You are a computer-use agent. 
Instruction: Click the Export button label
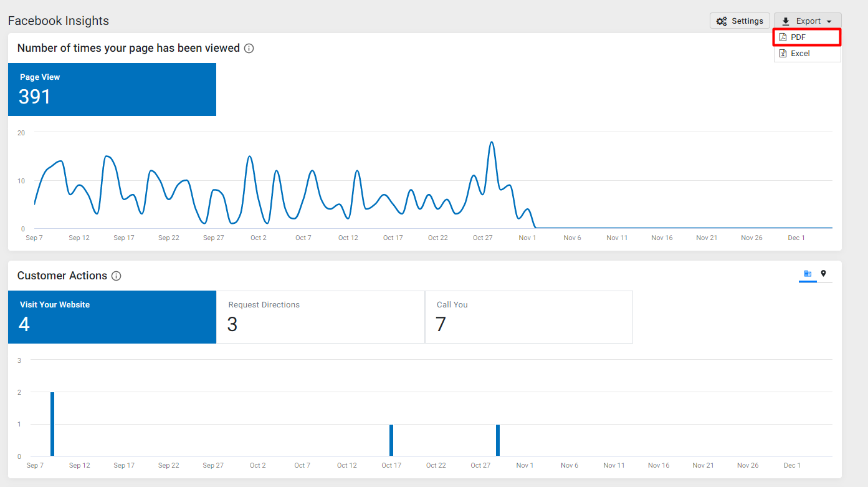(x=808, y=21)
